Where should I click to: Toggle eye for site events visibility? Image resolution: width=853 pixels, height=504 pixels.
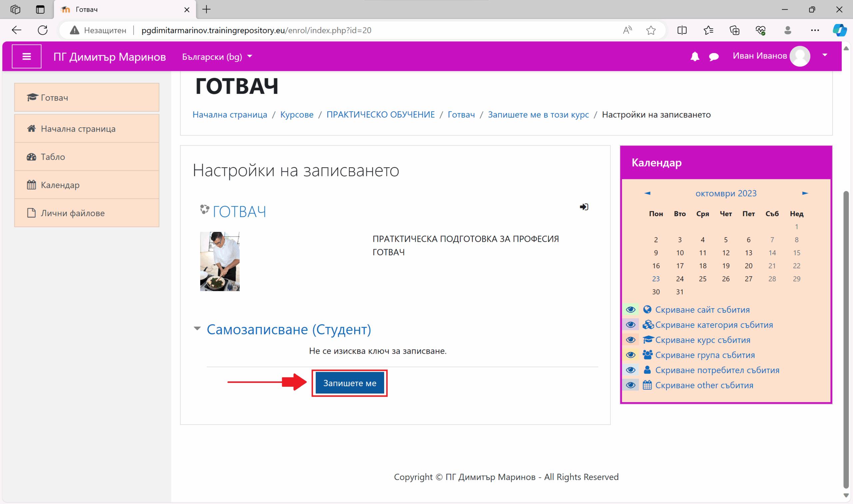[x=630, y=309]
